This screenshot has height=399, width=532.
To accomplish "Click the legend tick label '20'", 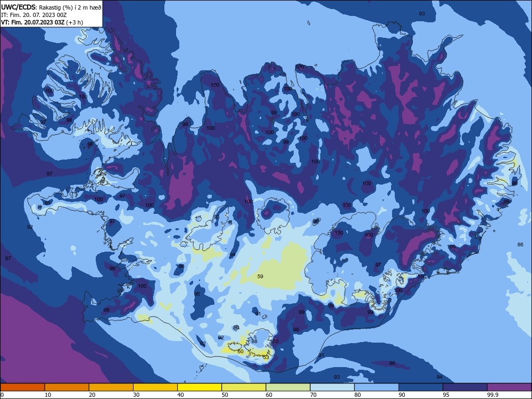I will pos(92,395).
